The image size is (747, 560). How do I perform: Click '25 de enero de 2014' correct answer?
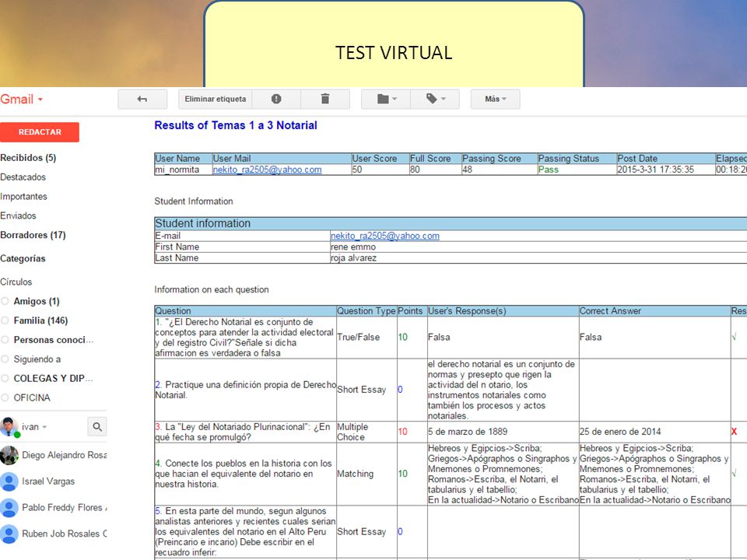coord(620,432)
